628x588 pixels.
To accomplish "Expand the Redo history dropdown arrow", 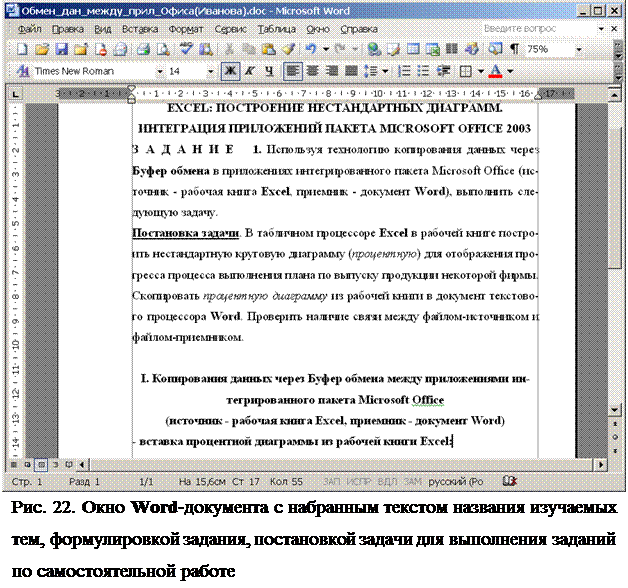I will [355, 49].
